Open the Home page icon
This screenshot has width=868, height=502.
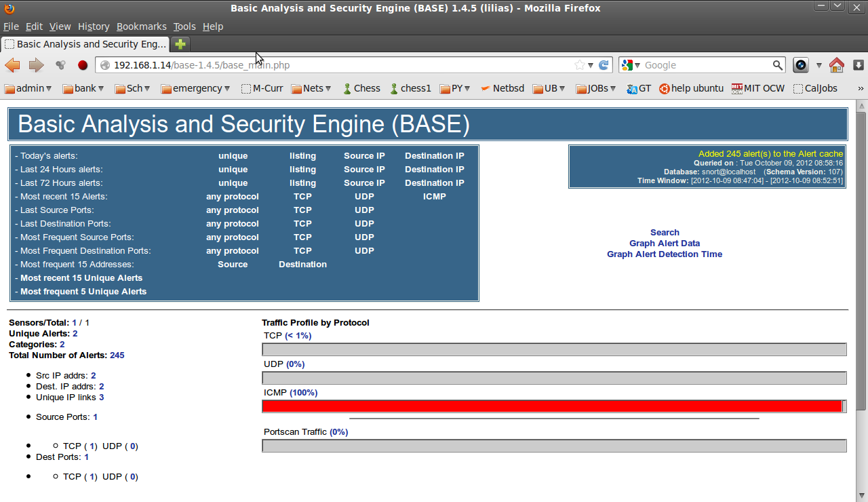point(837,65)
